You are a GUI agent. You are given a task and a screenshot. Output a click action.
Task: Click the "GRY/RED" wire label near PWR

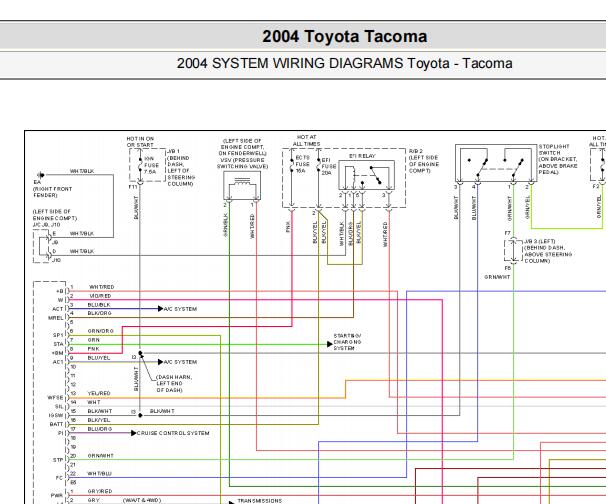[100, 491]
